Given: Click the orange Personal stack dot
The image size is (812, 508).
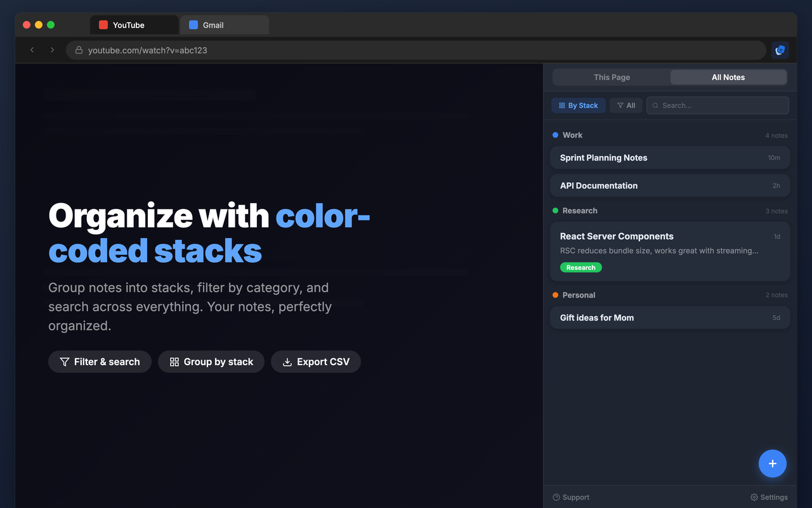Looking at the screenshot, I should 556,295.
